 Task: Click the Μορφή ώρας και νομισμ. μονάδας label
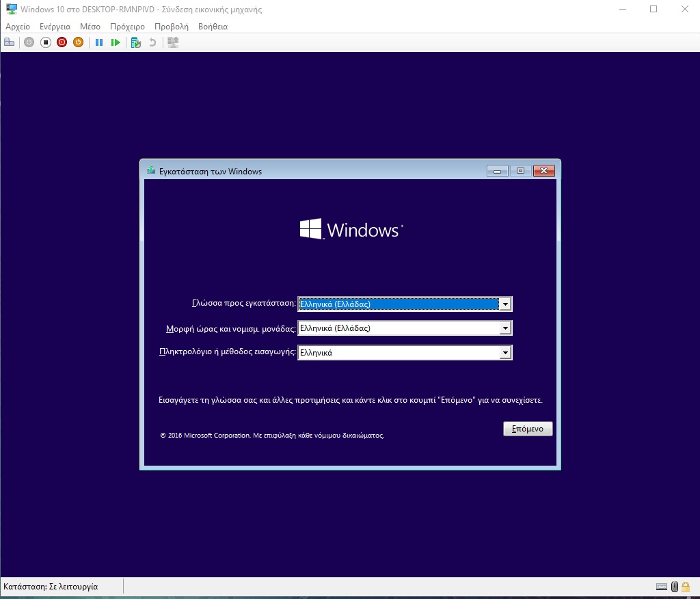[x=231, y=329]
